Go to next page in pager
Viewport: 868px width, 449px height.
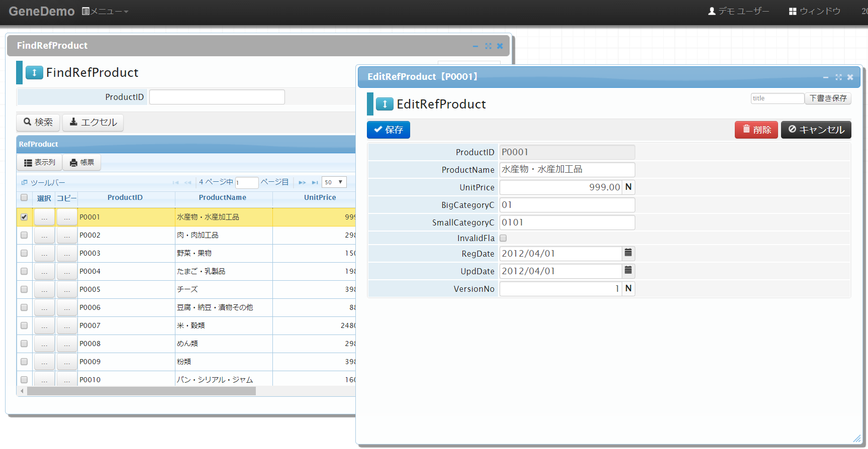pos(302,182)
